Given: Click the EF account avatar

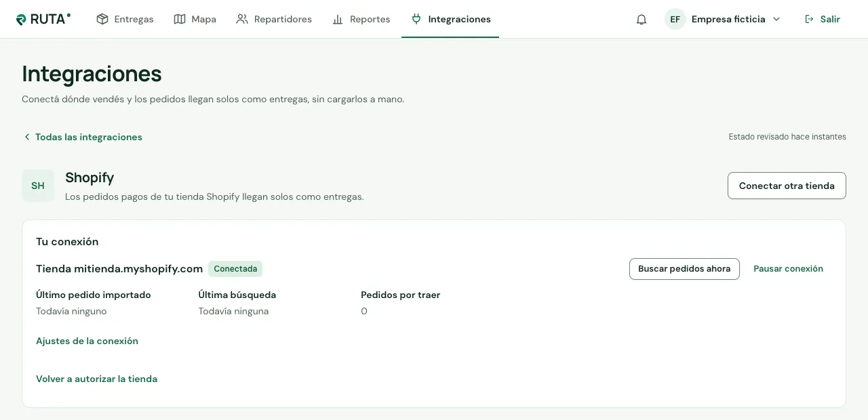Looking at the screenshot, I should pyautogui.click(x=675, y=19).
